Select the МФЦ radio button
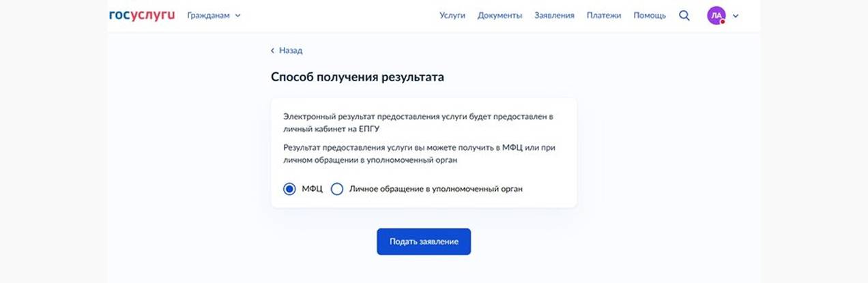Viewport: 868px width, 283px height. (289, 189)
